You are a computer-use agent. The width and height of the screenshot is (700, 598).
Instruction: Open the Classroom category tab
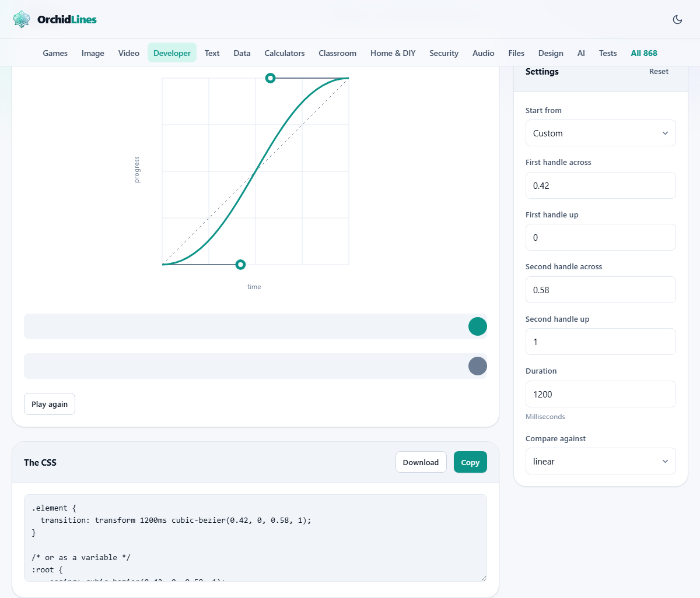338,53
